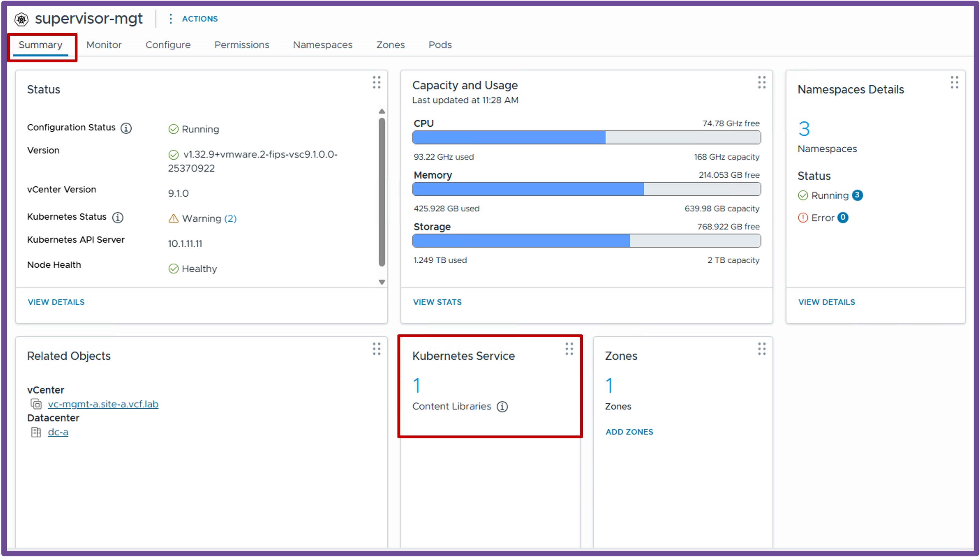The height and width of the screenshot is (557, 980).
Task: Open the Permissions tab
Action: (242, 45)
